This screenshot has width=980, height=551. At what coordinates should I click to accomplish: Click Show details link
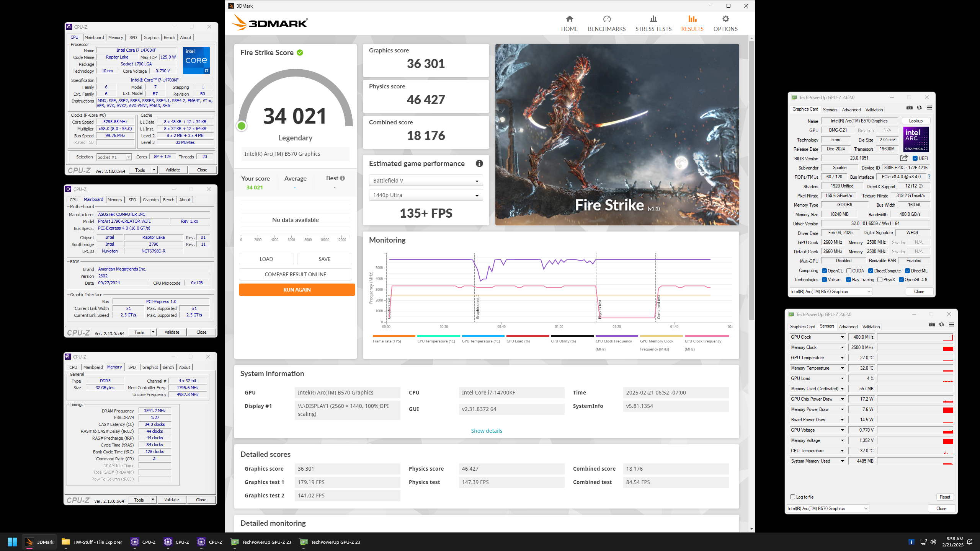coord(486,431)
